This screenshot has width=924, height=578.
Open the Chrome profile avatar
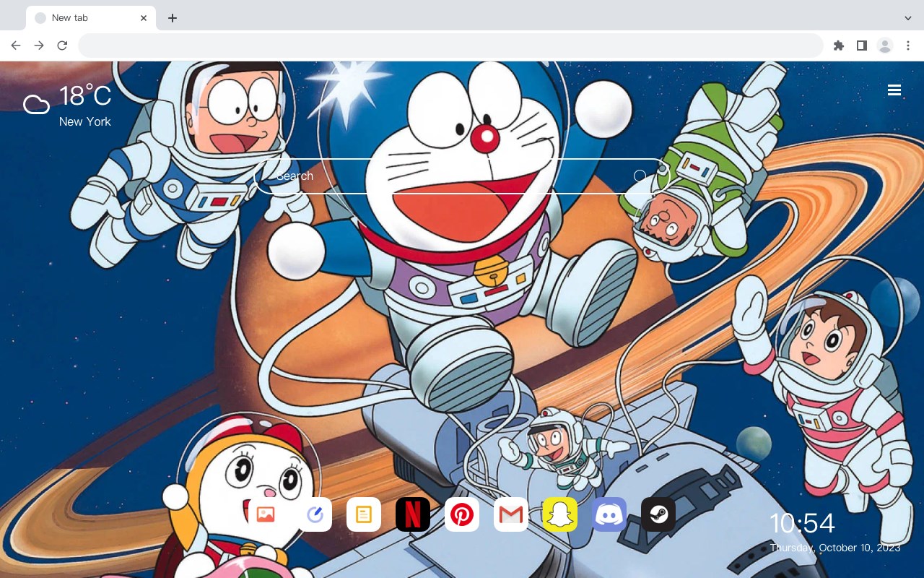[x=885, y=46]
